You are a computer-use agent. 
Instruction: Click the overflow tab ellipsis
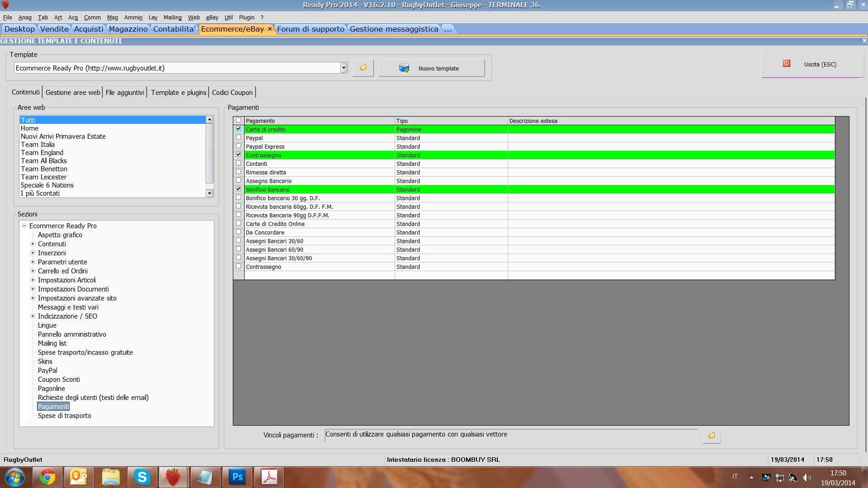(448, 29)
